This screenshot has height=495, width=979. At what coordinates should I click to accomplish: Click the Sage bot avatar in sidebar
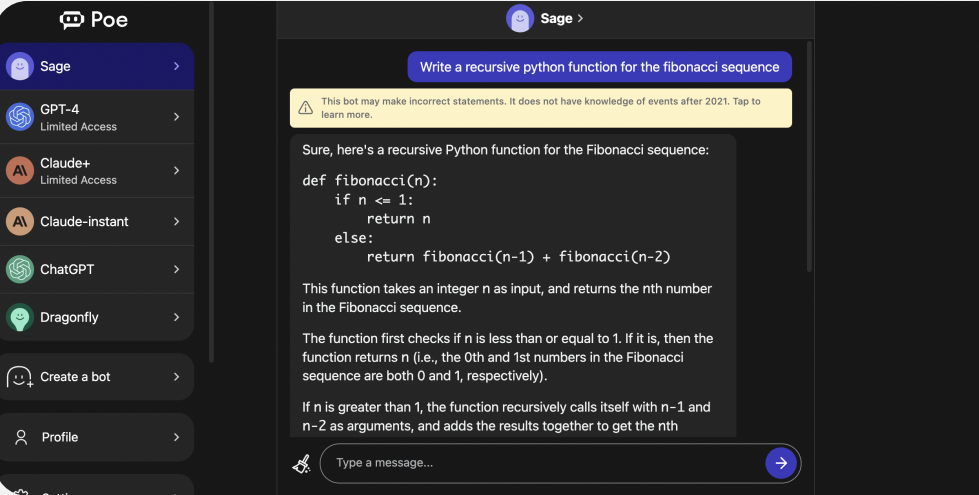pyautogui.click(x=20, y=66)
